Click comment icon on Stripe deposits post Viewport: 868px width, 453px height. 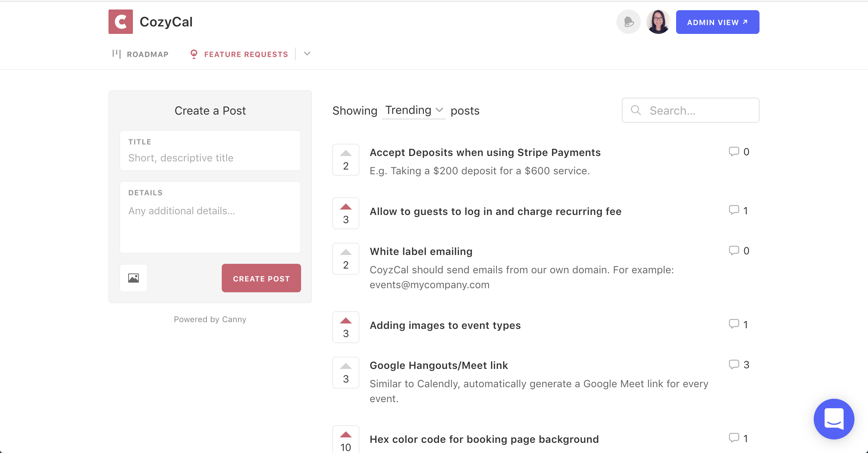(x=734, y=152)
